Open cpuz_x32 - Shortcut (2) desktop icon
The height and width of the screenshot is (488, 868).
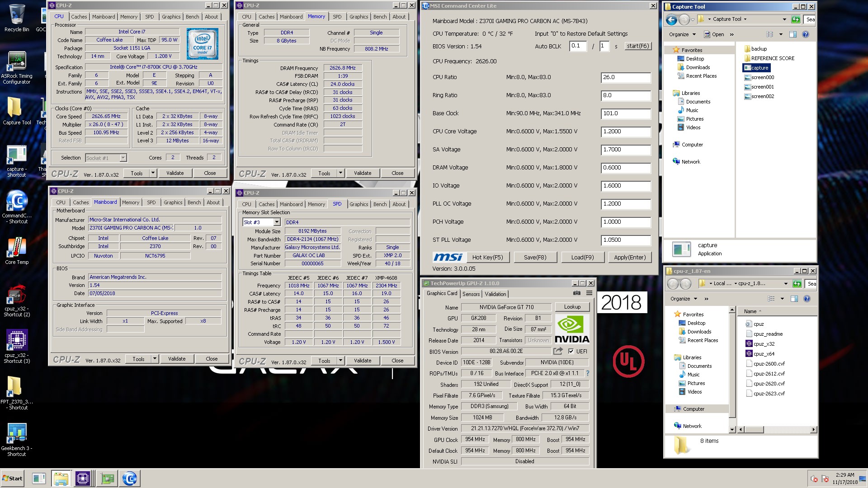click(x=17, y=300)
